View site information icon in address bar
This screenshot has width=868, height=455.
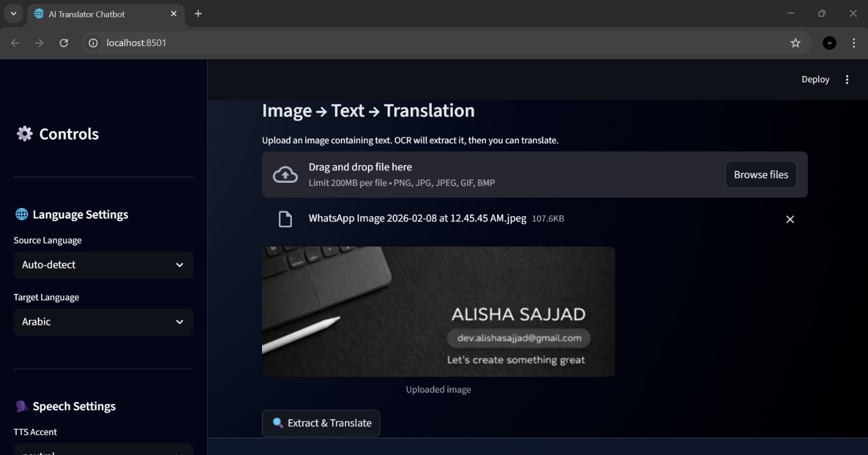coord(93,43)
